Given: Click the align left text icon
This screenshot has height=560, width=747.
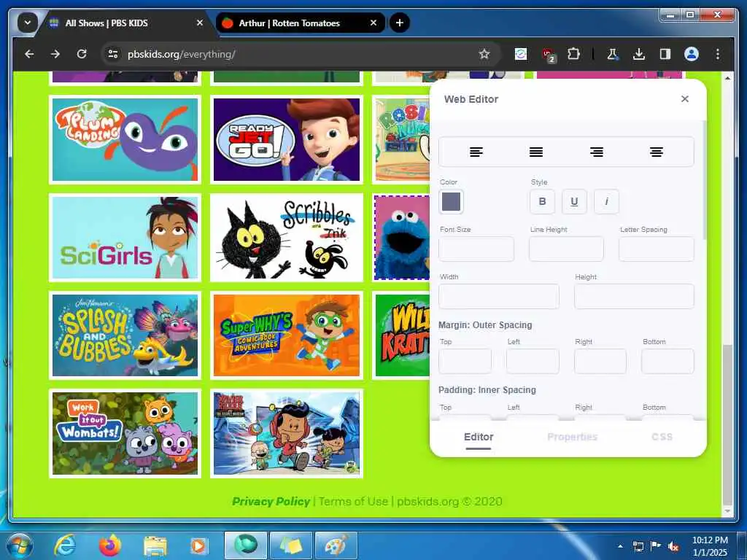Looking at the screenshot, I should tap(476, 152).
